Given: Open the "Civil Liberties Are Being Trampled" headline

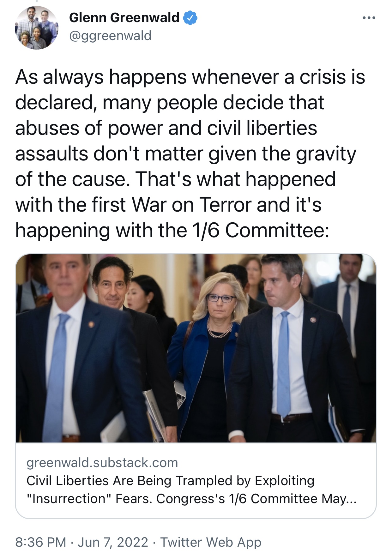Looking at the screenshot, I should (x=171, y=480).
